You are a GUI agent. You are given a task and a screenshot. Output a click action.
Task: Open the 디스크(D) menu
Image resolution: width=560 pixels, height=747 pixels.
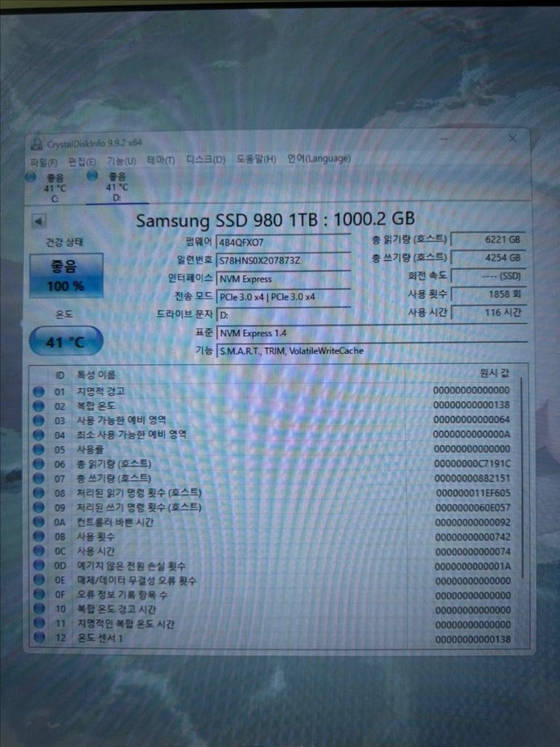(205, 159)
